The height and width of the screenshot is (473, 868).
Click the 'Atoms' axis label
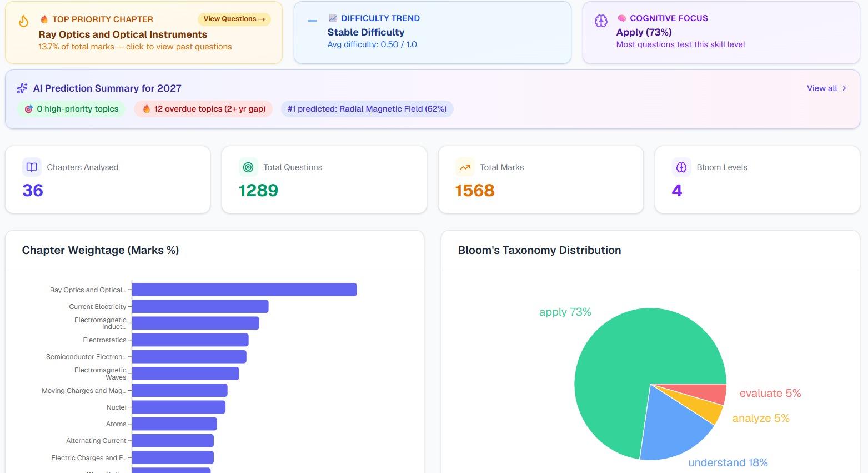pos(116,424)
